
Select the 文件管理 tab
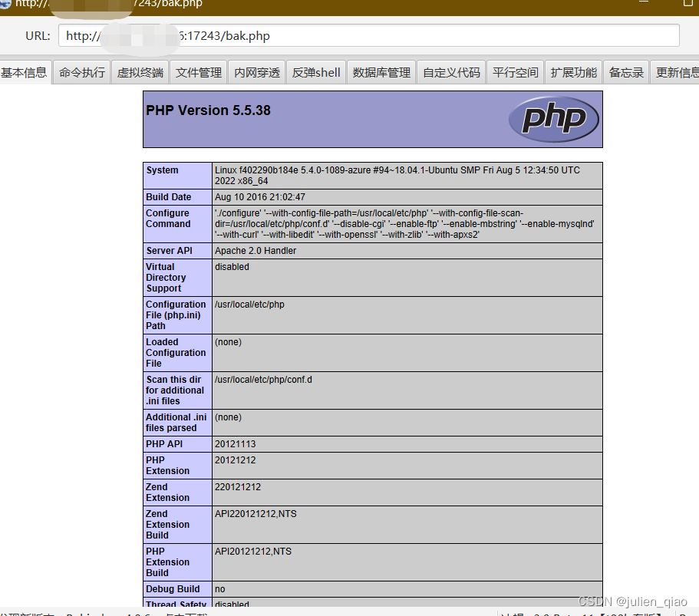tap(199, 72)
